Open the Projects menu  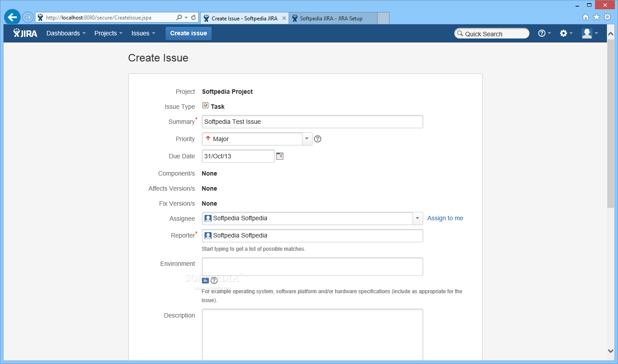(108, 33)
